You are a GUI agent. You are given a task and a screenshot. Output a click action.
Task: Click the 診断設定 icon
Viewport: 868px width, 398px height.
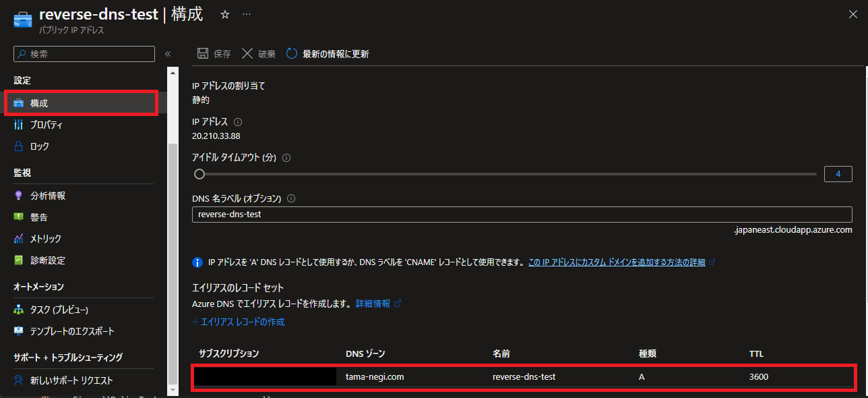click(x=19, y=260)
